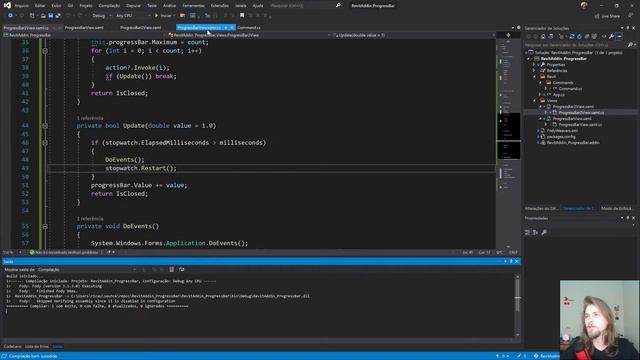Click the home icon in Solution Explorer toolbar

(543, 36)
